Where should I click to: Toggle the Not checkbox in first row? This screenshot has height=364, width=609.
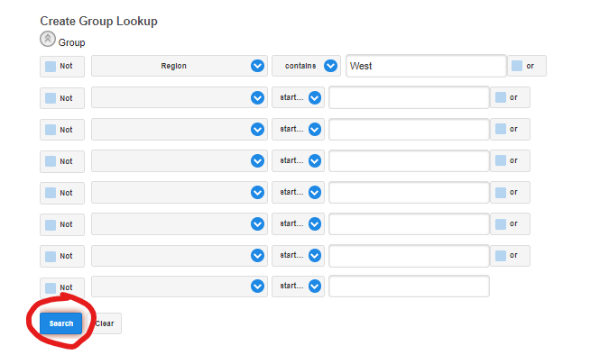[51, 66]
